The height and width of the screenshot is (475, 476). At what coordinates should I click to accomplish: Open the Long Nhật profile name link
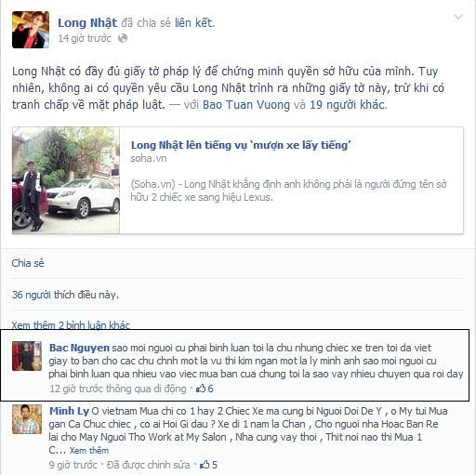point(87,23)
